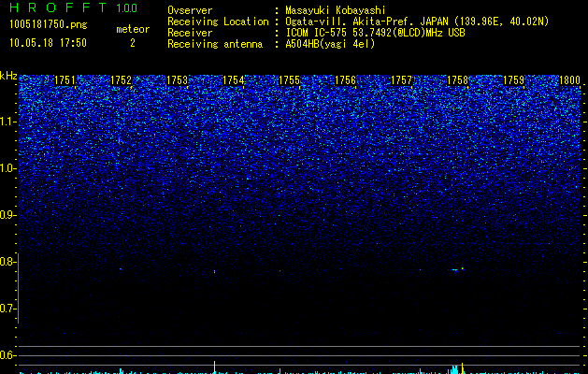Click the faint echo near 1752
Viewport: 588px width, 374px height.
pos(121,269)
